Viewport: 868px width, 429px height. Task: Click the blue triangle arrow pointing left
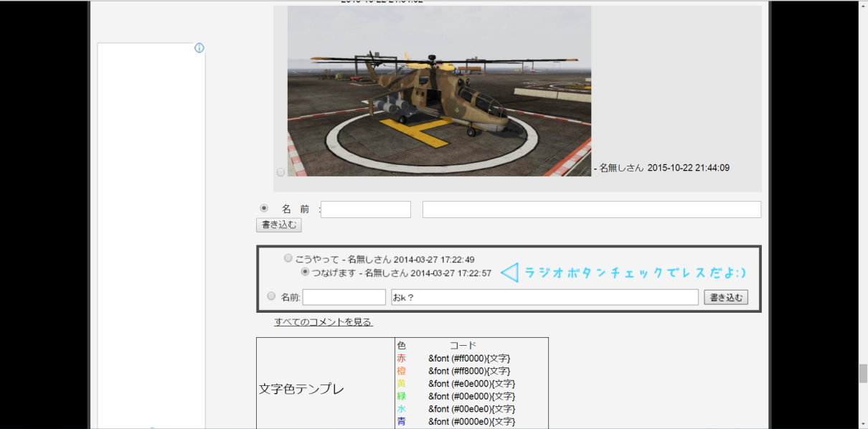tap(509, 273)
